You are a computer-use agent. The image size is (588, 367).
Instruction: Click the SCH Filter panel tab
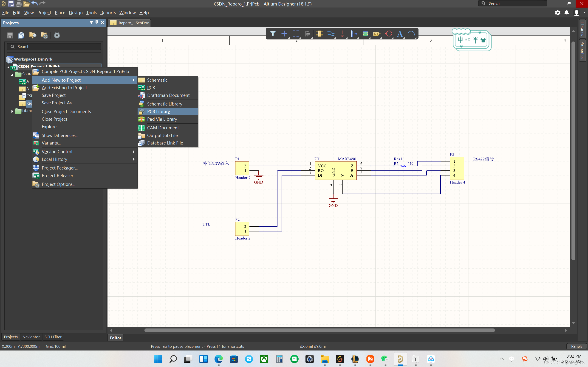pyautogui.click(x=53, y=336)
